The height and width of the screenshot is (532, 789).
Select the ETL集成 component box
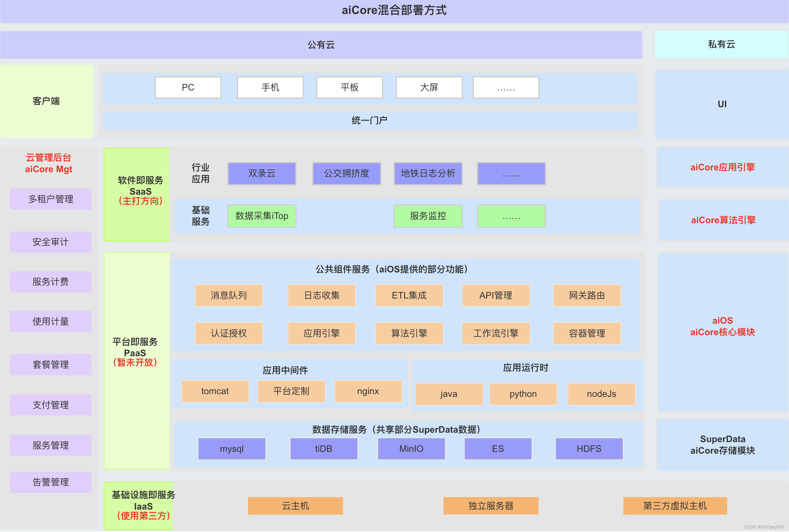coord(409,295)
